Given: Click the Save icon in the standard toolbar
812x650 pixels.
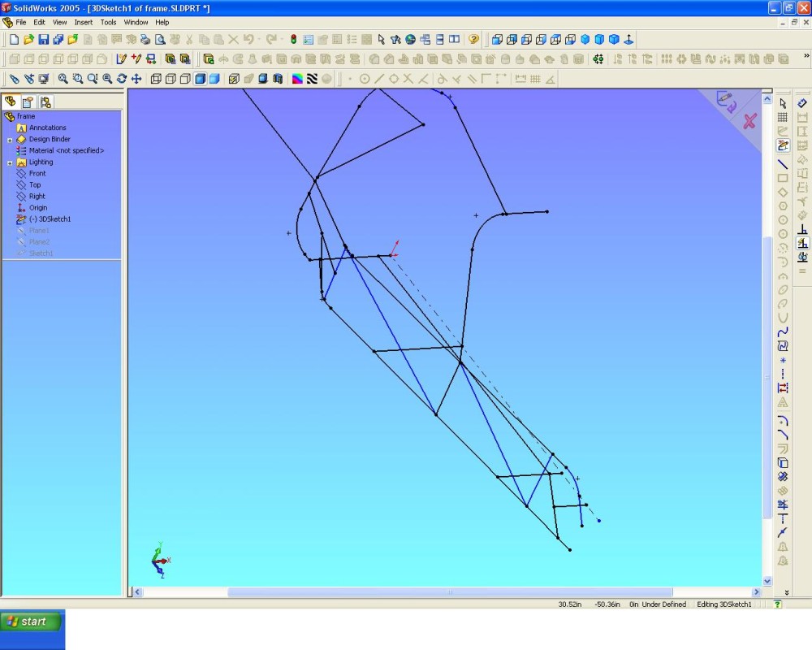Looking at the screenshot, I should point(44,39).
